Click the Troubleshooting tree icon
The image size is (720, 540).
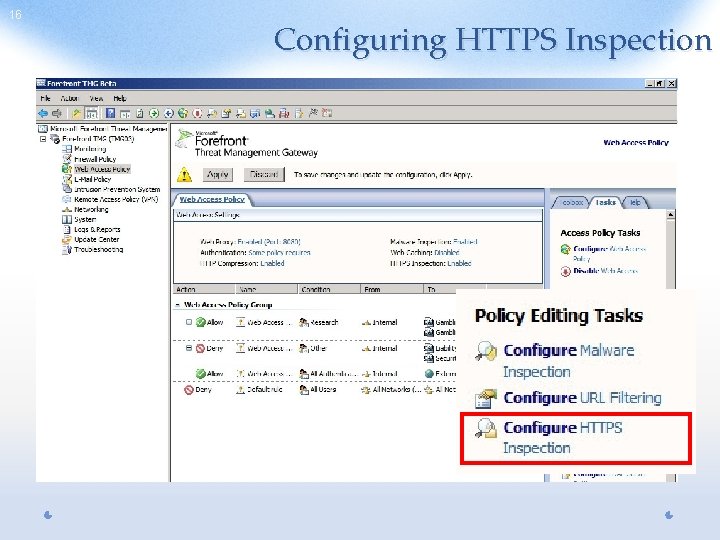67,250
